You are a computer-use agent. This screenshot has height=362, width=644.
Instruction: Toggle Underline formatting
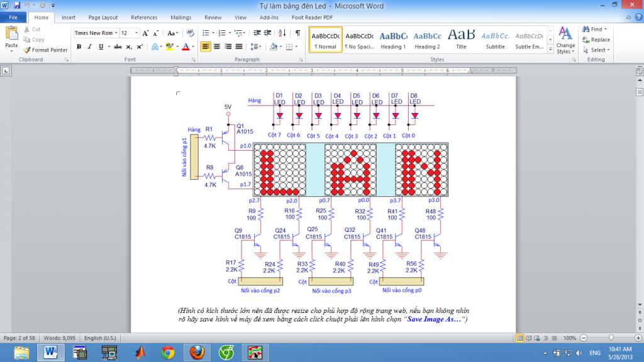click(x=101, y=47)
